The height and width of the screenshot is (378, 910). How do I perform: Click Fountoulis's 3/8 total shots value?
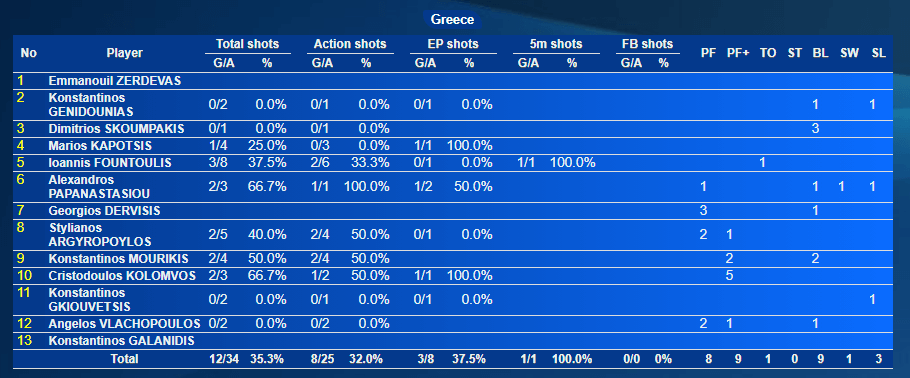click(x=219, y=163)
